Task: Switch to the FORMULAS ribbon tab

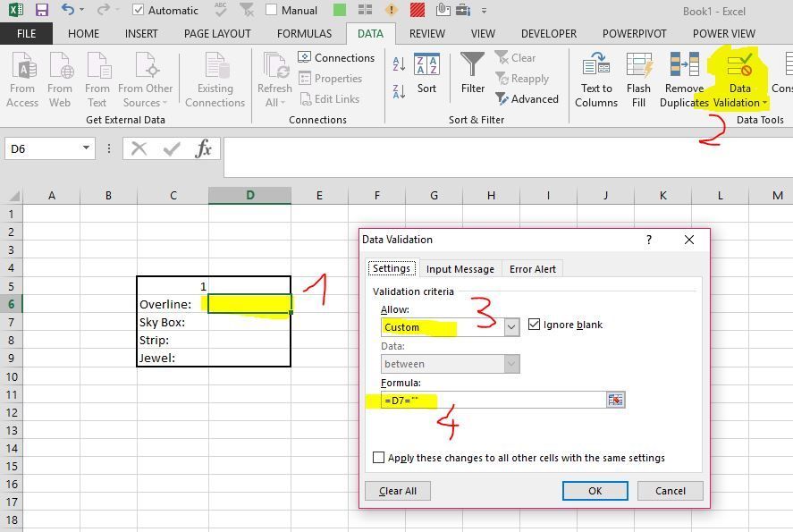Action: (x=303, y=33)
